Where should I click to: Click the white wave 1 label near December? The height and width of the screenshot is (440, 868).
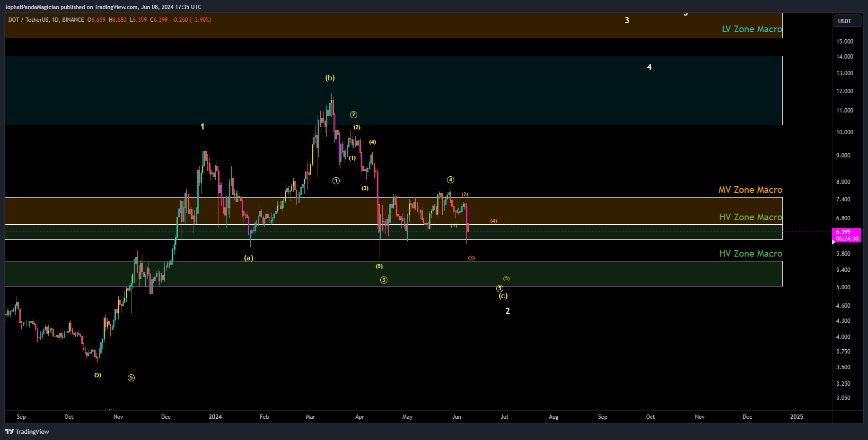pyautogui.click(x=202, y=127)
